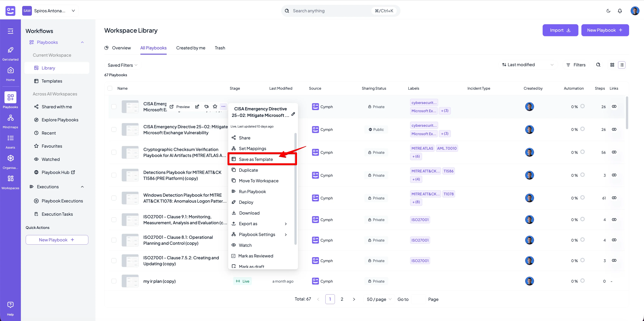
Task: Click the Cymph app logo
Action: [10, 11]
